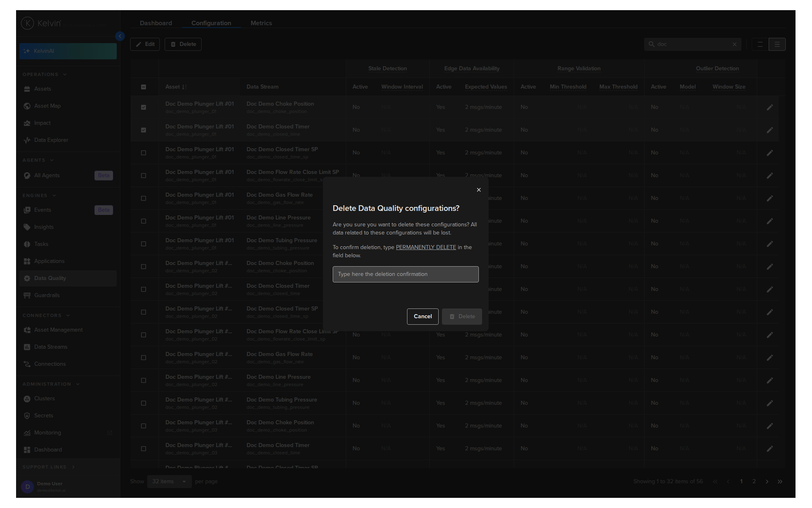Clear the search field with the X icon

735,44
